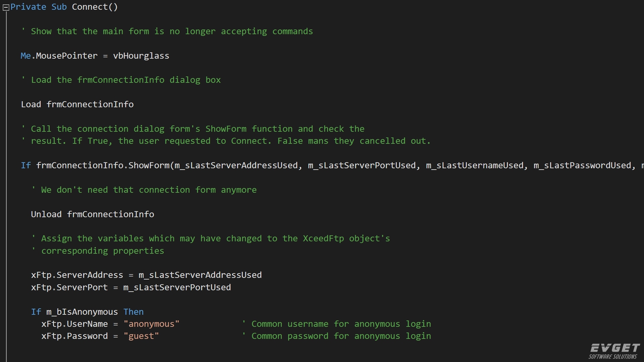This screenshot has height=362, width=644.
Task: Click on the word vbHourglass
Action: click(141, 56)
